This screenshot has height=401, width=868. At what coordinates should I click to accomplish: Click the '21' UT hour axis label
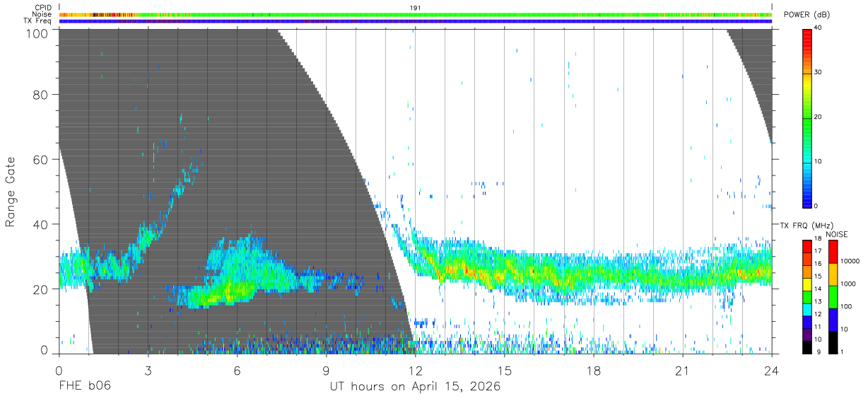pos(683,371)
